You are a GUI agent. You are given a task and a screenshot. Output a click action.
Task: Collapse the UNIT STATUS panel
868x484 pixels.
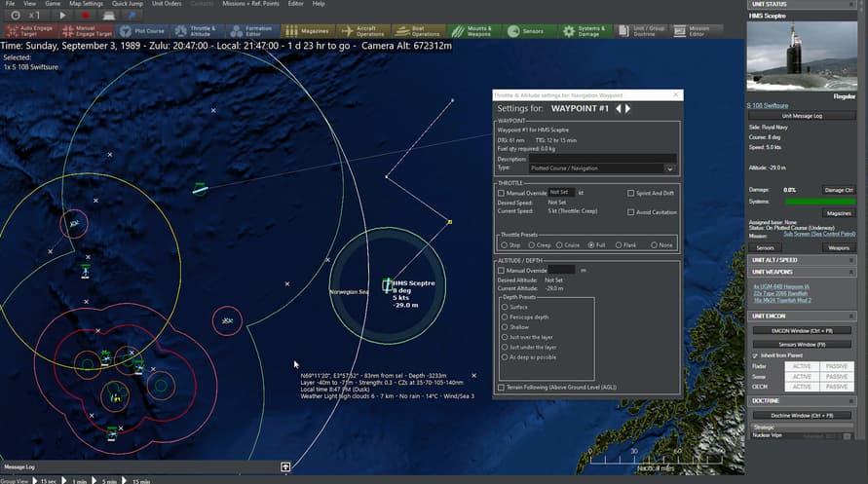pyautogui.click(x=850, y=5)
